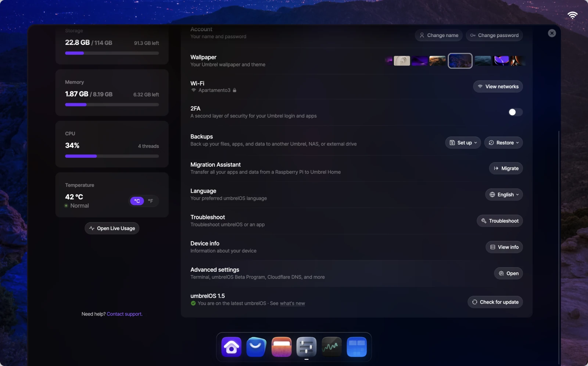Select the Settings icon in the dock

(x=306, y=347)
